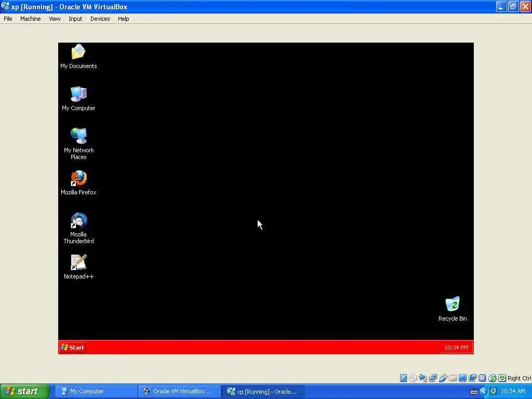Click the display settings status icon
This screenshot has width=532, height=399.
(462, 378)
